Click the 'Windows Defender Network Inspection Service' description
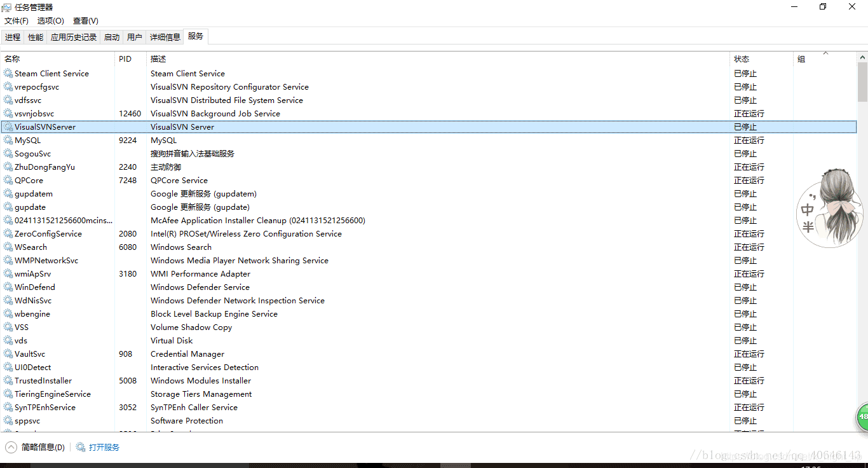868x468 pixels. pyautogui.click(x=238, y=301)
